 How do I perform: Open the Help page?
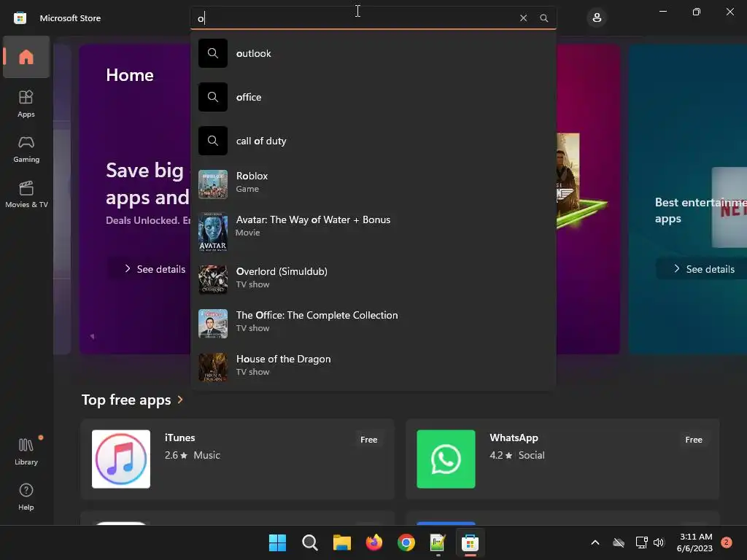coord(26,497)
